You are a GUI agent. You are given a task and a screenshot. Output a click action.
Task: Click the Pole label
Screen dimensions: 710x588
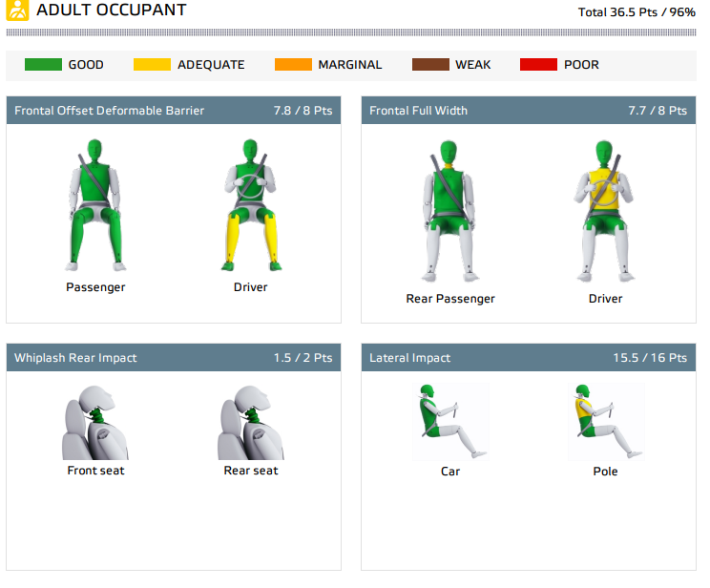coord(605,472)
